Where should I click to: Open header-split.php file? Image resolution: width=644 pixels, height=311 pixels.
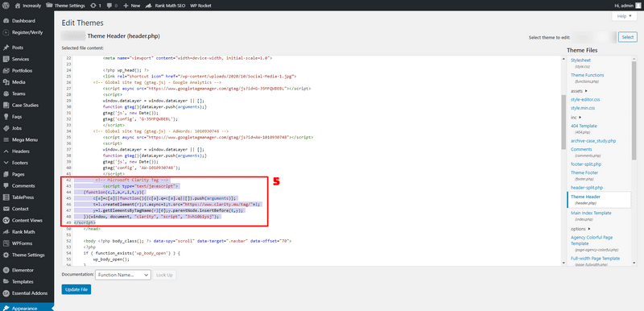pos(587,188)
